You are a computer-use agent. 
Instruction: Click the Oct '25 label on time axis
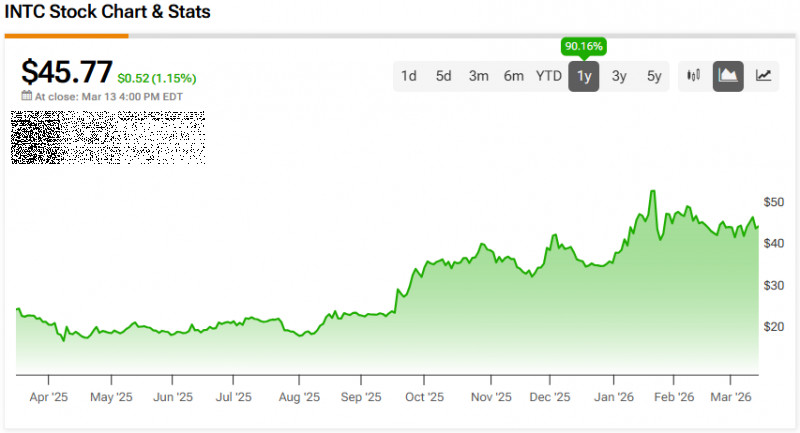click(424, 396)
